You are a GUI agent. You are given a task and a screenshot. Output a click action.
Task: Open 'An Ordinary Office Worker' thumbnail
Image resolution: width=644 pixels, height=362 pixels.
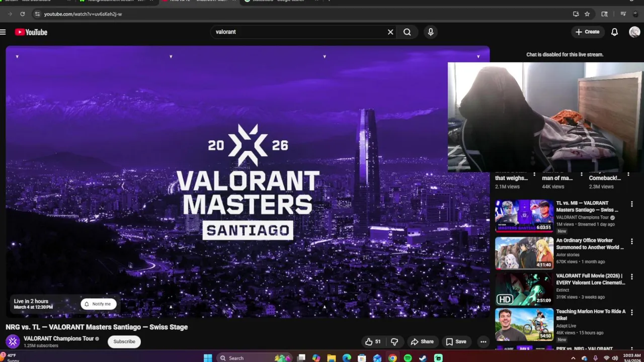(524, 253)
